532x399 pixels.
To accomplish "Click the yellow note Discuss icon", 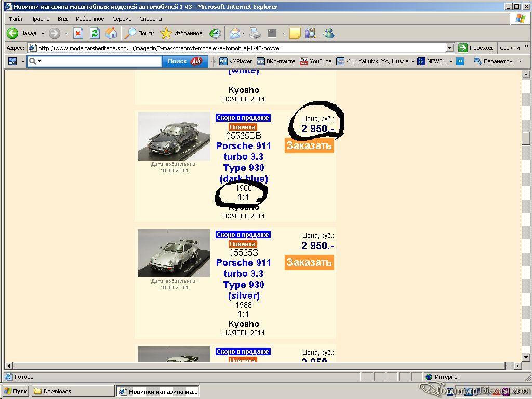I will tap(295, 33).
